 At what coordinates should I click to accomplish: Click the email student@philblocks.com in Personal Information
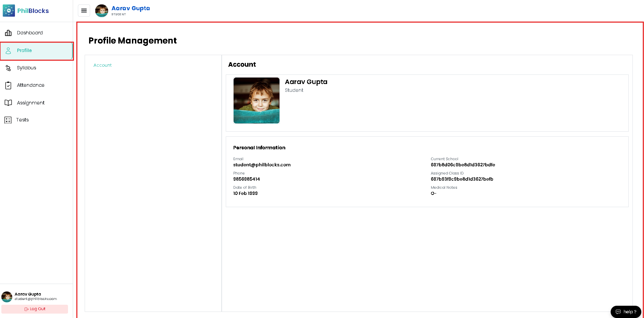coord(262,165)
